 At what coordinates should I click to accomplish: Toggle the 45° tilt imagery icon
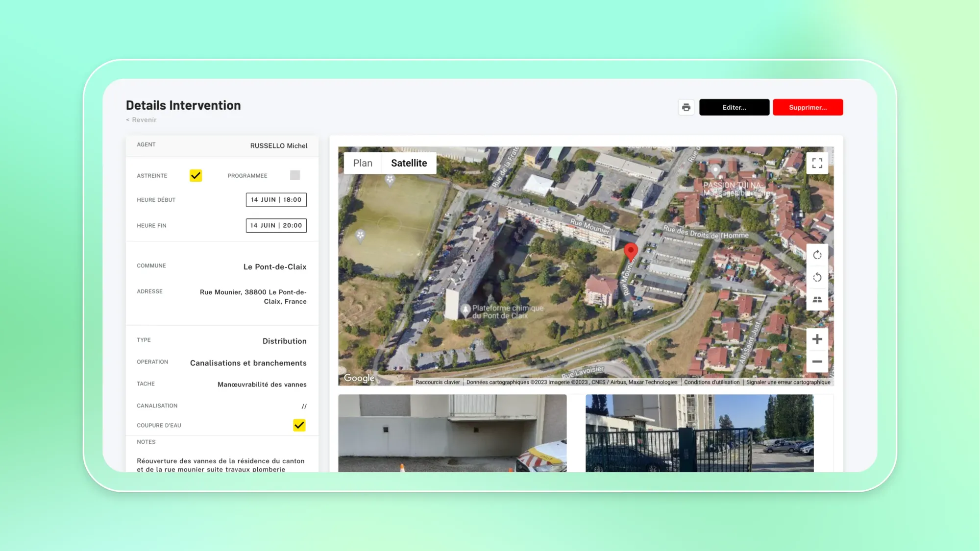coord(817,299)
